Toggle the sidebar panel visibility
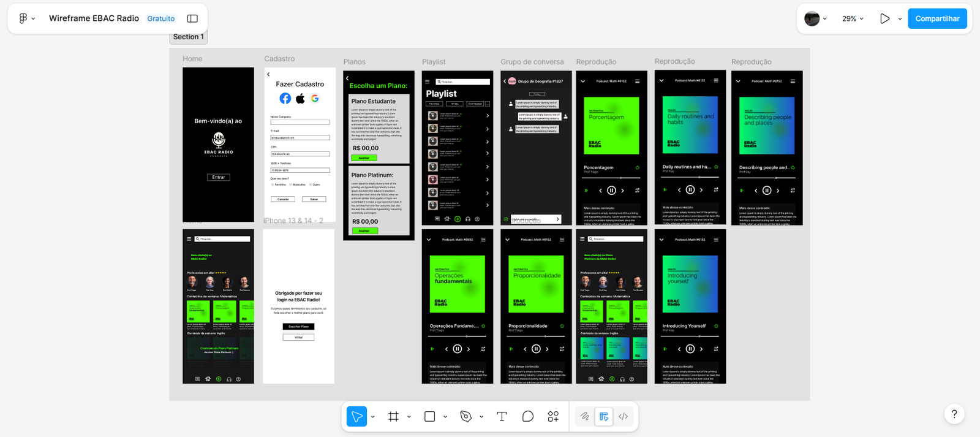 coord(192,18)
